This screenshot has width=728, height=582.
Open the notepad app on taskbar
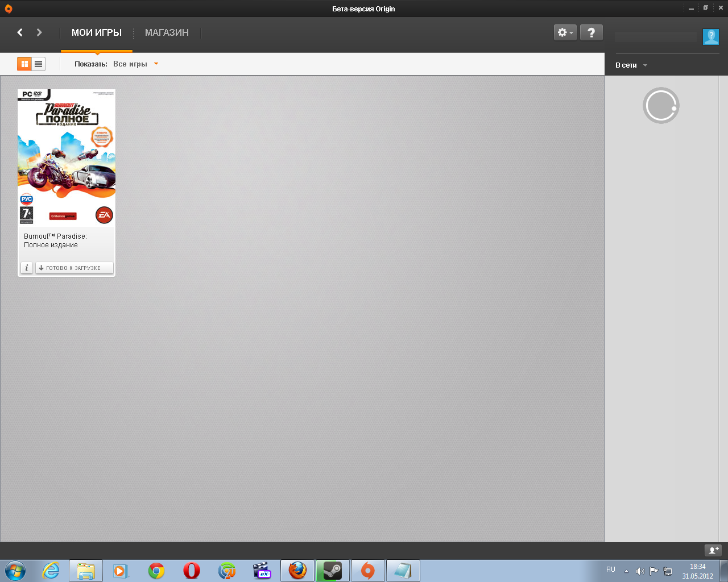coord(403,571)
